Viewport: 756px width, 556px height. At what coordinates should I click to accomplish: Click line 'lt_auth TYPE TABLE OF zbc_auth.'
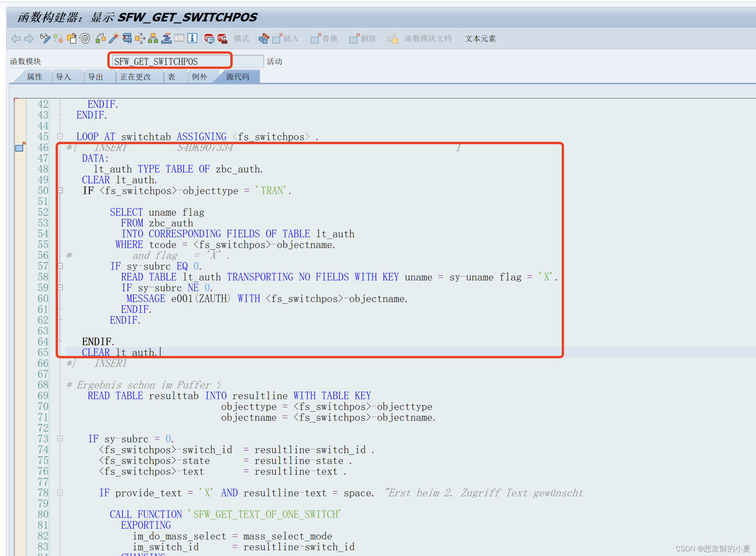178,169
